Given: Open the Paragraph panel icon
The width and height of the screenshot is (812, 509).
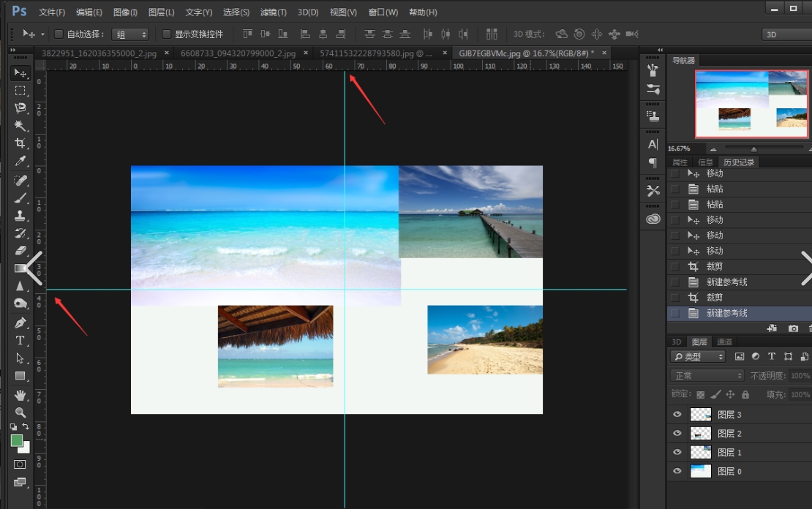Looking at the screenshot, I should [653, 163].
